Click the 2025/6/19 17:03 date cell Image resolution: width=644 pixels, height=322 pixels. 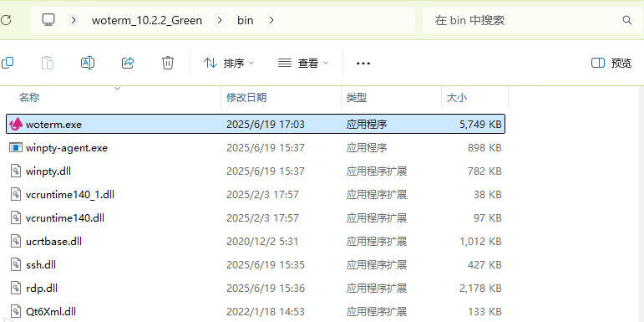coord(266,124)
